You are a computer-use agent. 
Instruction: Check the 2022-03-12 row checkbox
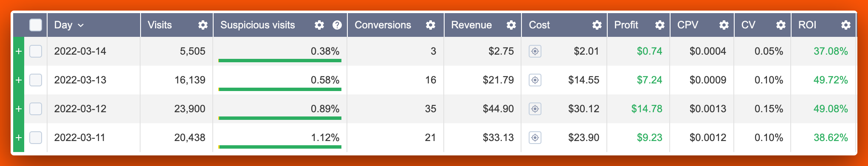pyautogui.click(x=36, y=109)
